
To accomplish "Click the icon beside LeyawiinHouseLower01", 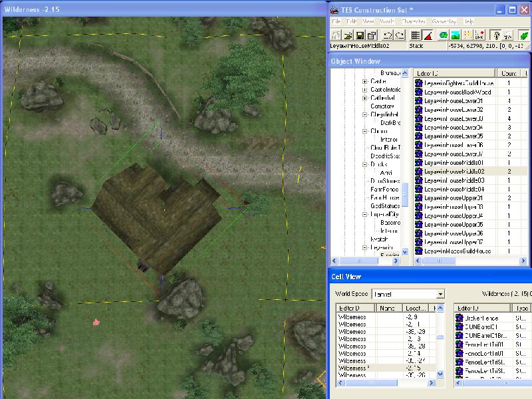I will click(x=419, y=101).
